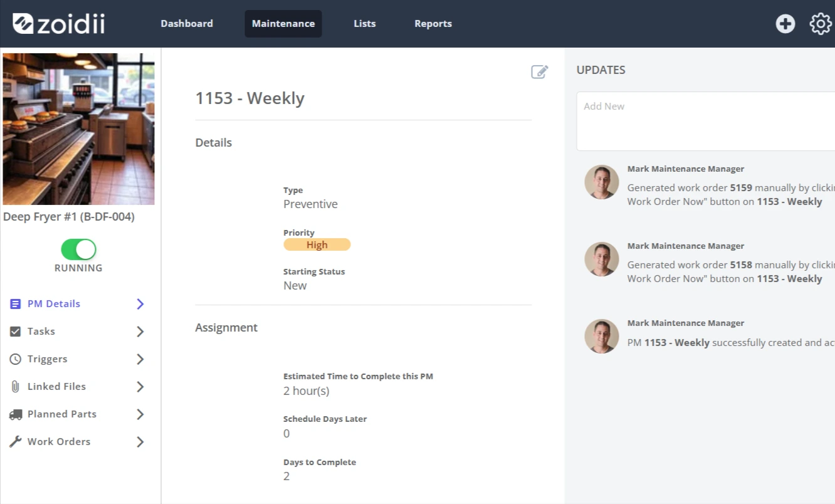Click the Planned Parts truck icon
The image size is (835, 504).
[x=16, y=414]
